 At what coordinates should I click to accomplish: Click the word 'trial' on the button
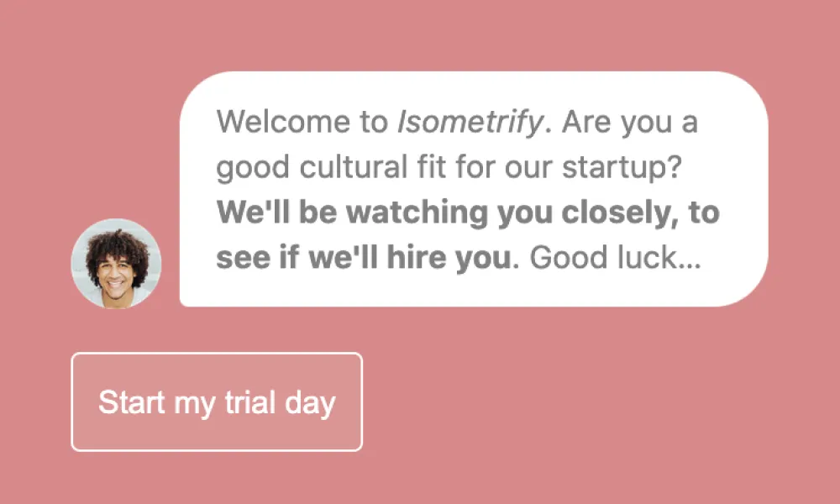(250, 402)
